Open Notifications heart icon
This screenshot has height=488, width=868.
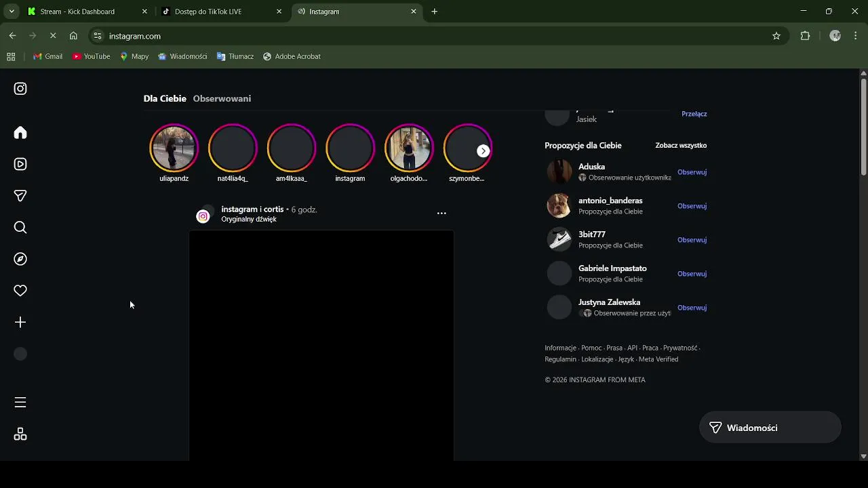(x=20, y=291)
